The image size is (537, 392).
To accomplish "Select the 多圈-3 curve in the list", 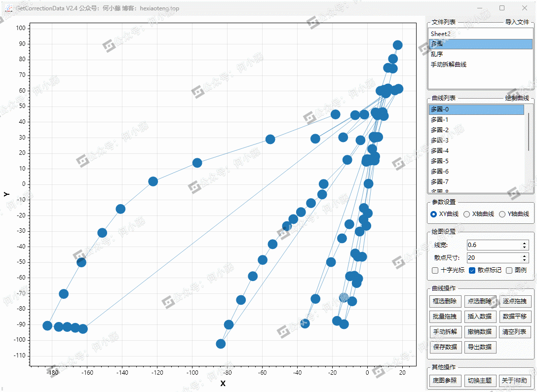I will pos(439,141).
